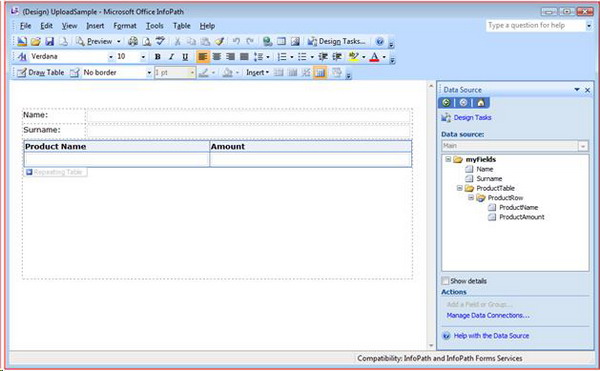Click the Manage Data Connections link
This screenshot has height=371, width=600.
tap(488, 316)
